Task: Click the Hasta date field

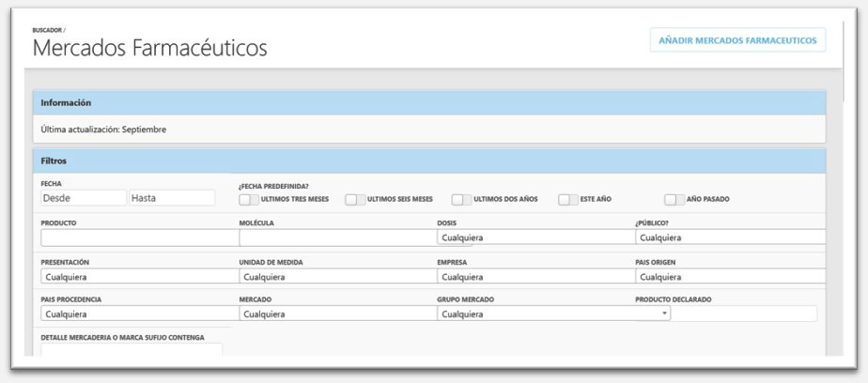Action: point(172,198)
